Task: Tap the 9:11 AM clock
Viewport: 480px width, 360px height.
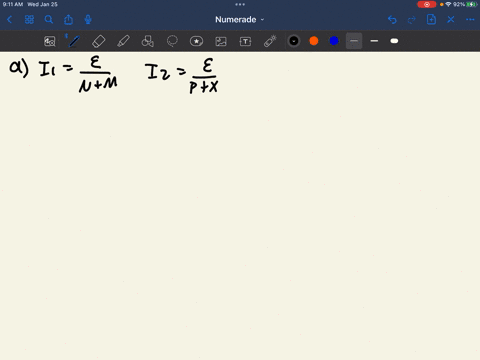Action: click(x=13, y=4)
